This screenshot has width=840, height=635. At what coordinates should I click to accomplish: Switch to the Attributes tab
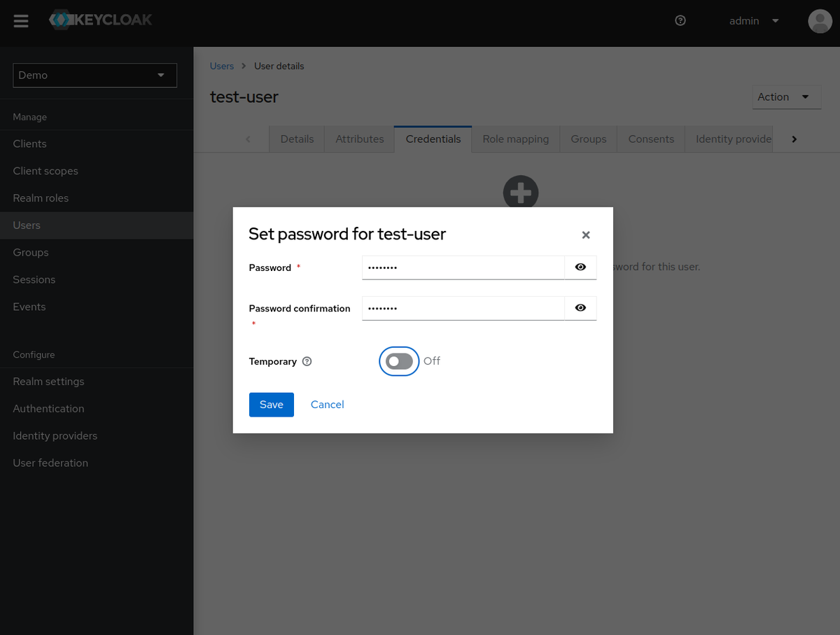(359, 139)
